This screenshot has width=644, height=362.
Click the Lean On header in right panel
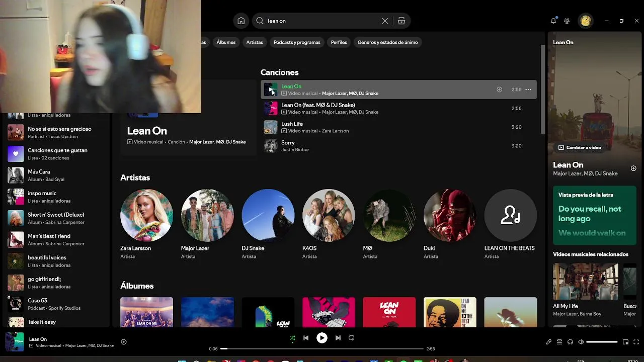click(x=563, y=42)
